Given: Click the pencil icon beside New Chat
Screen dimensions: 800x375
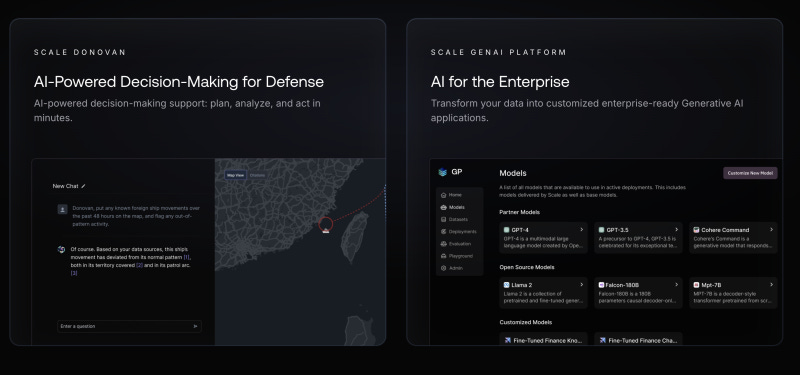Looking at the screenshot, I should tap(84, 186).
